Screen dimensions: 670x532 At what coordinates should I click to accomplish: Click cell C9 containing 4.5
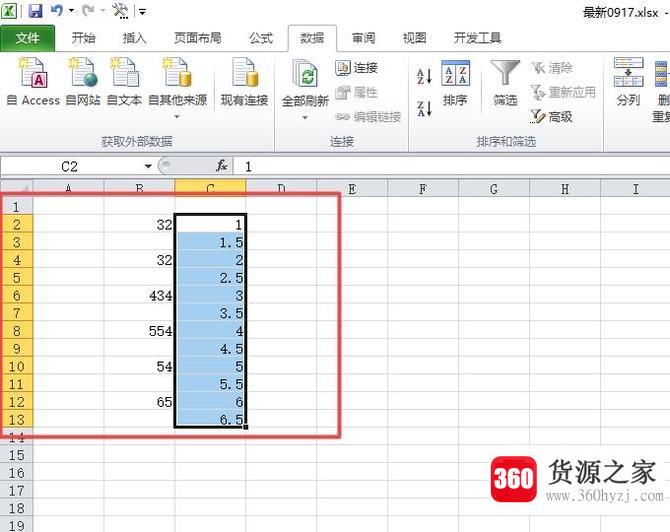pyautogui.click(x=210, y=348)
